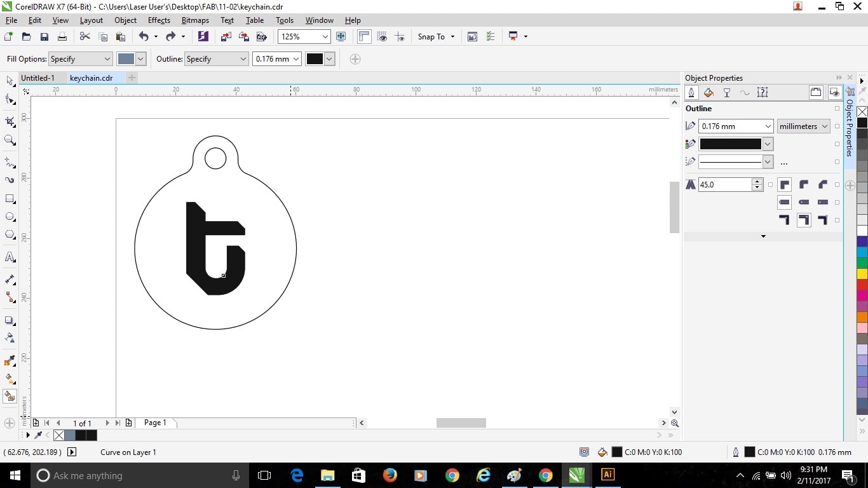Click the Cut scissors icon

85,37
